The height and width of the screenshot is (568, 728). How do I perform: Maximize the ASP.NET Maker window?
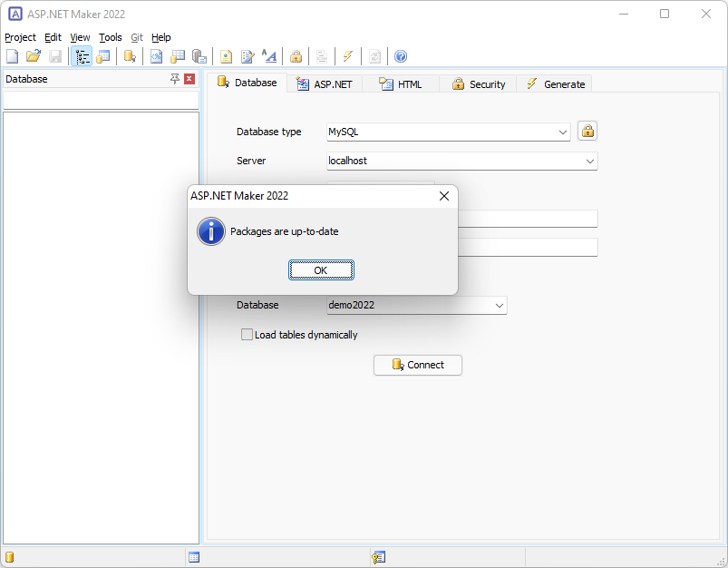pos(665,14)
